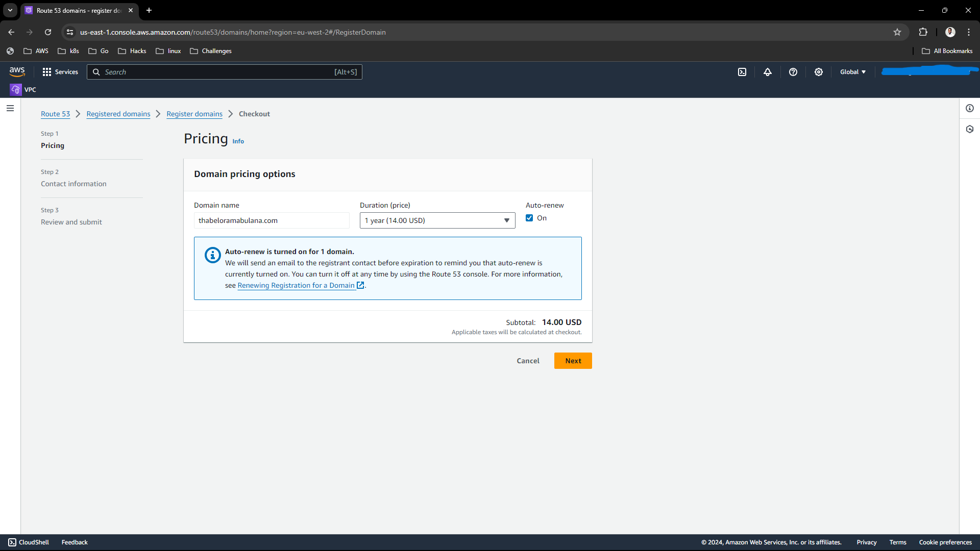
Task: Toggle the side navigation hamburger menu
Action: 10,108
